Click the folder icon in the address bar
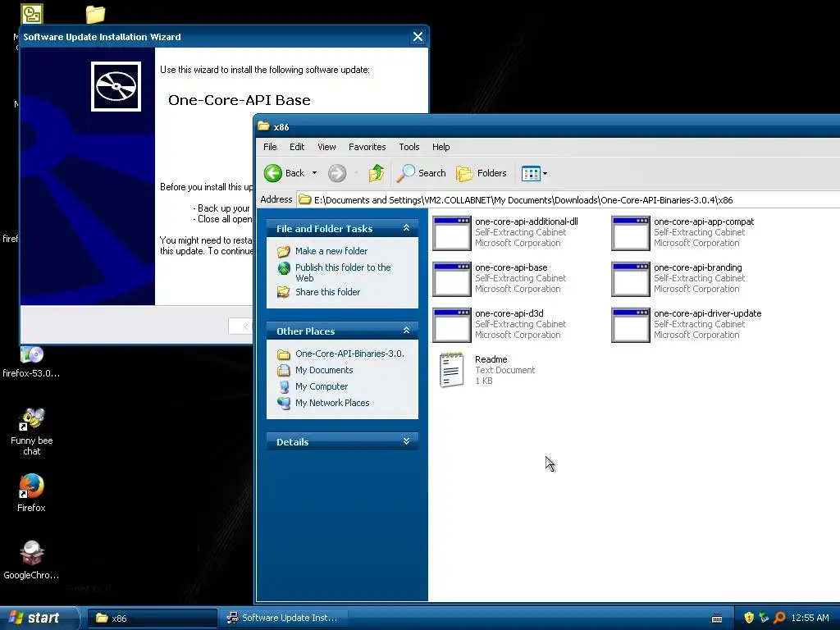Viewport: 840px width, 630px height. point(305,200)
